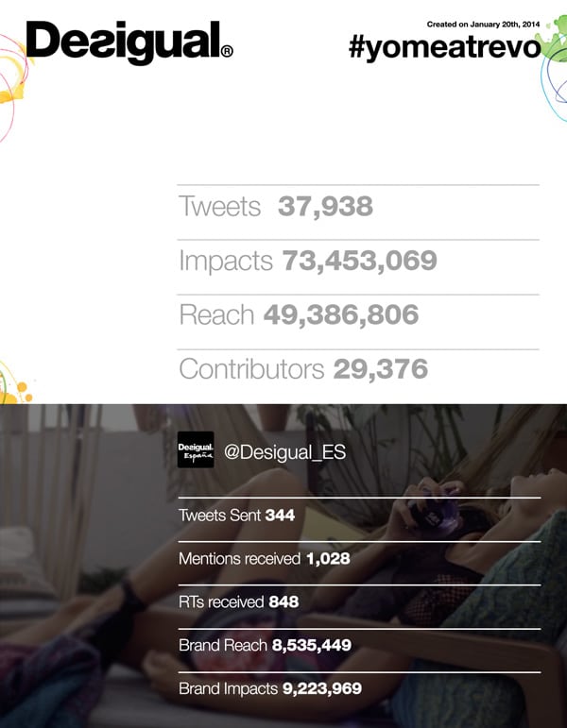
Task: Click the Brand Impacts 9,223,969 row
Action: (x=359, y=688)
